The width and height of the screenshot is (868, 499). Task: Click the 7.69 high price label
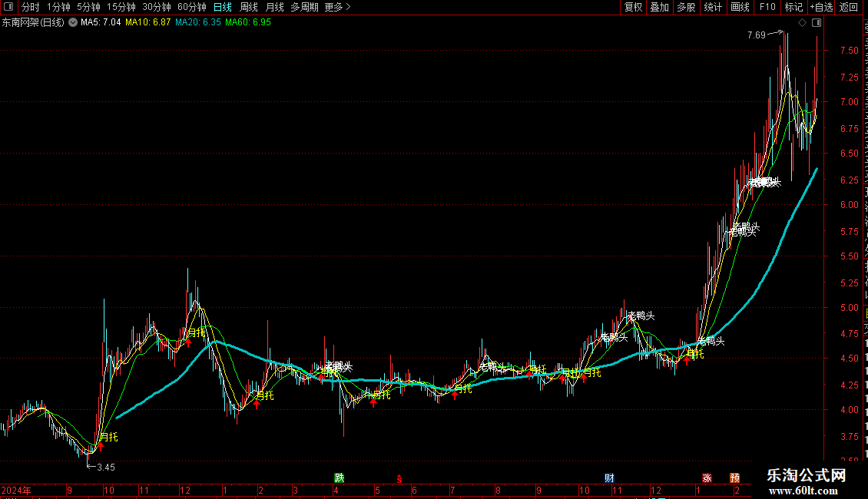coord(756,35)
